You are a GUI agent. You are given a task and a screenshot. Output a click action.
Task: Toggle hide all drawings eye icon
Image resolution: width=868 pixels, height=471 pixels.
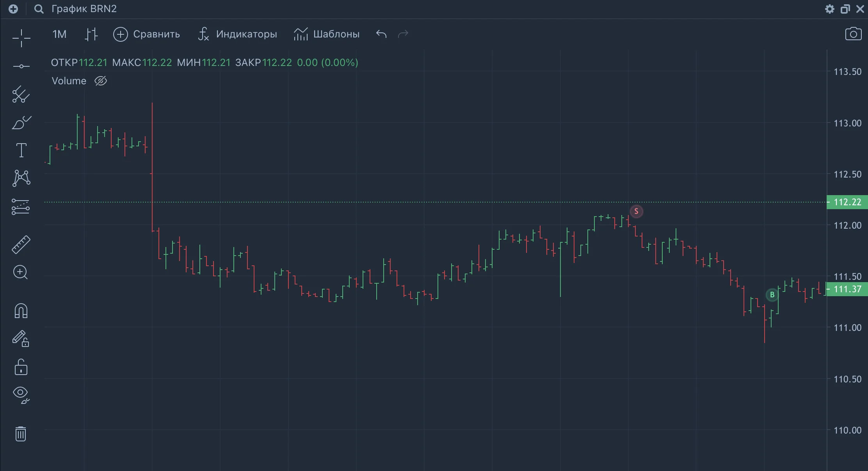coord(21,395)
